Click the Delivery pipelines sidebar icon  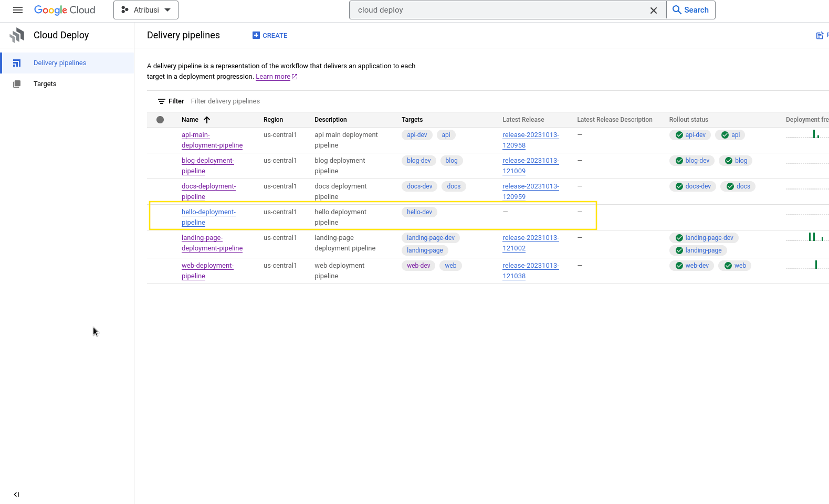(17, 63)
